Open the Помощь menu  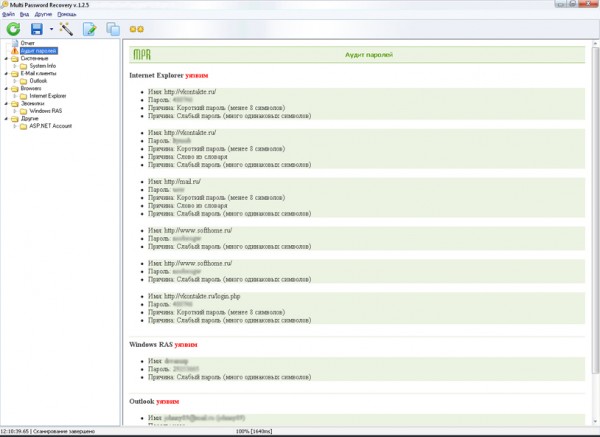[67, 14]
